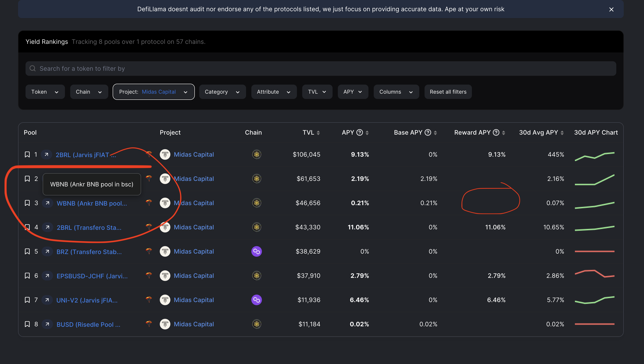This screenshot has height=364, width=644.
Task: Click the Polygon chain icon for BRZ pool
Action: click(256, 251)
